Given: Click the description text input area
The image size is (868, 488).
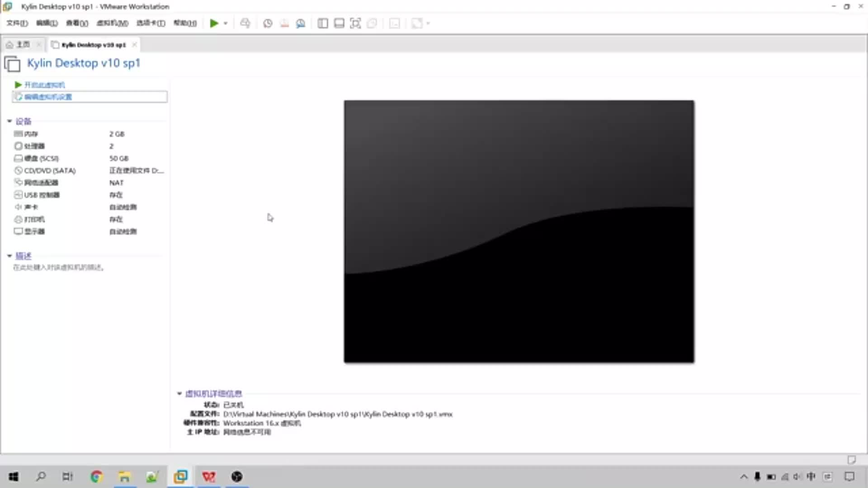Looking at the screenshot, I should tap(59, 267).
